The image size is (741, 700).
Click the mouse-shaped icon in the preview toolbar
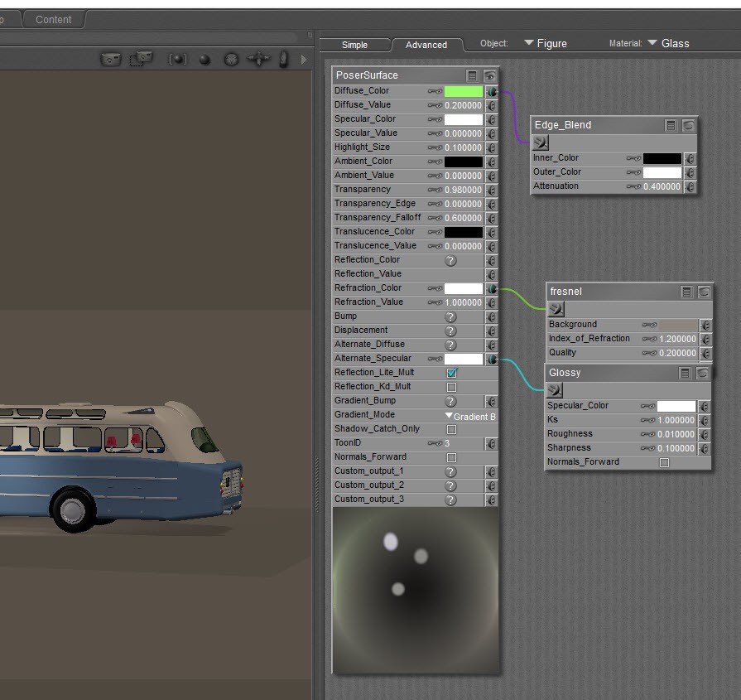pos(283,60)
